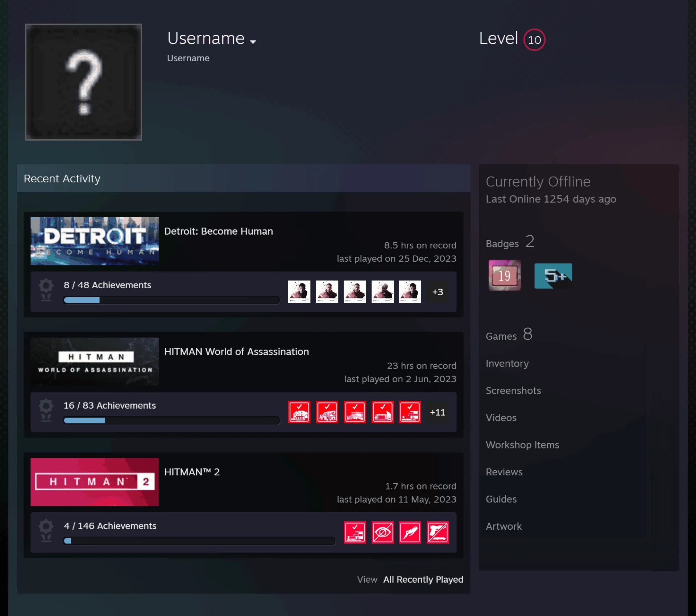The width and height of the screenshot is (696, 616).
Task: Click first Detroit achievement icon
Action: tap(299, 292)
